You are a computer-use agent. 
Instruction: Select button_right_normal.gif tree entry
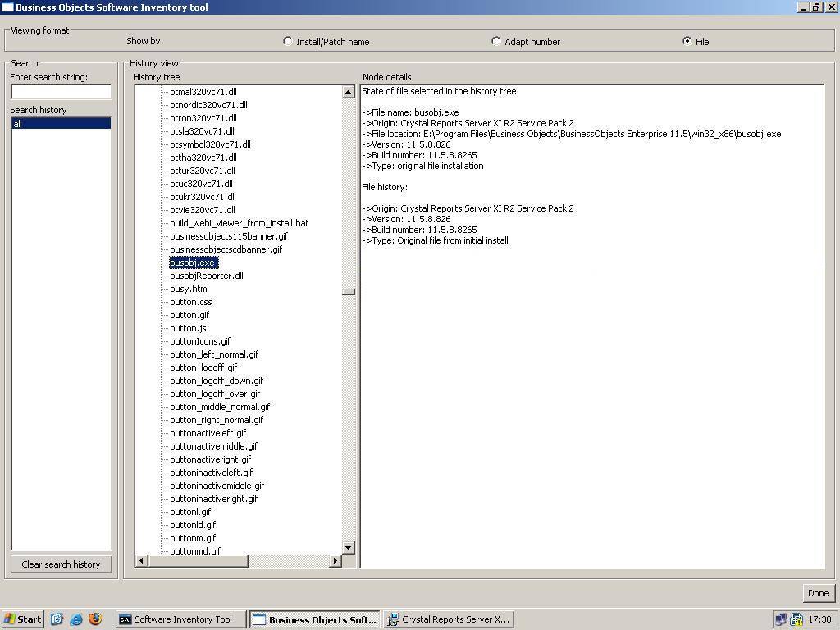(x=217, y=420)
